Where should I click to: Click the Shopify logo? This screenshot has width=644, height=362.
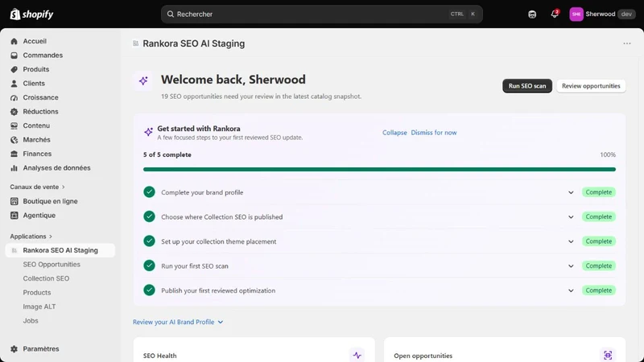click(31, 14)
